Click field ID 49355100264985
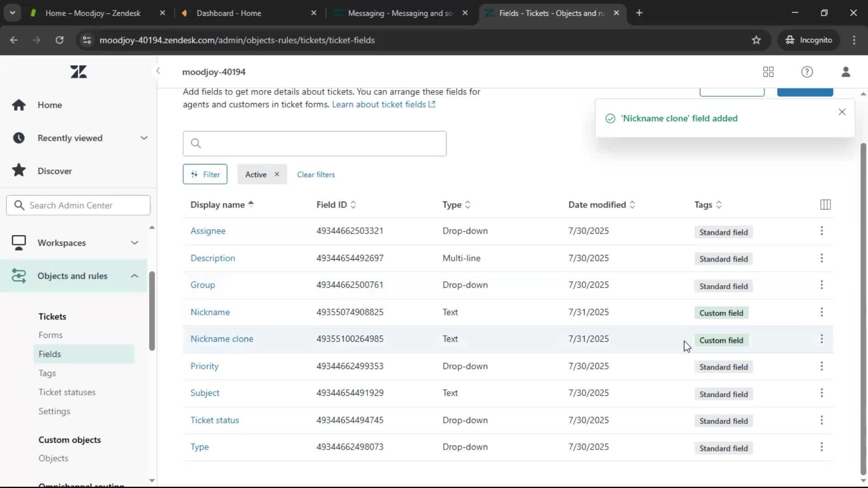The height and width of the screenshot is (488, 868). click(x=350, y=339)
